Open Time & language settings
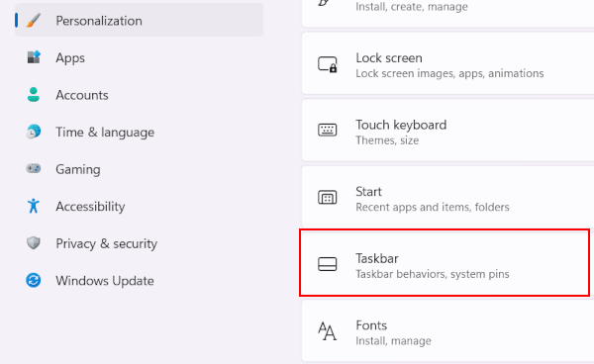 [x=139, y=132]
